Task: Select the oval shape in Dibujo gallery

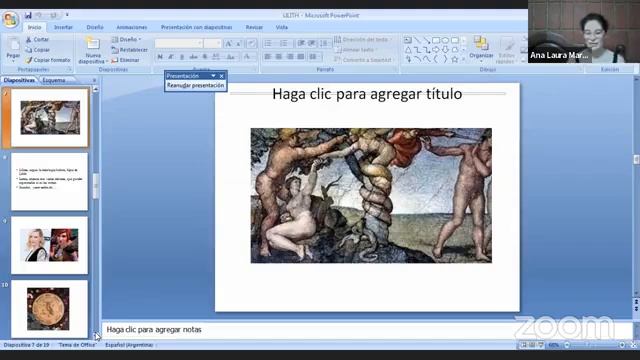Action: click(445, 40)
